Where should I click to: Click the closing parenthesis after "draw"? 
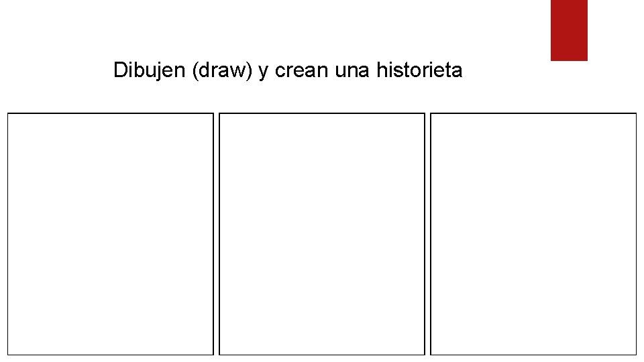coord(249,70)
